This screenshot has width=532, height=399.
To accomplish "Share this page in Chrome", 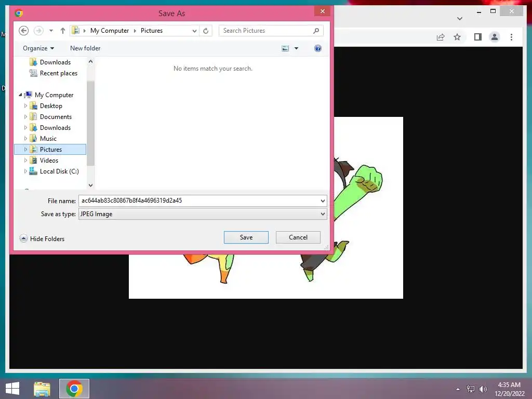I will click(x=441, y=37).
